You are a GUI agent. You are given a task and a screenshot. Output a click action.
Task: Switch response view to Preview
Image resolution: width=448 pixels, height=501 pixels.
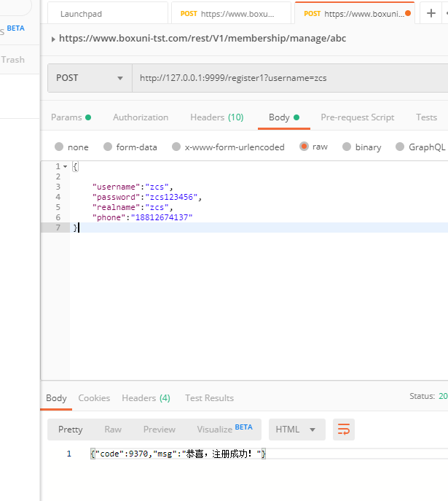(x=160, y=429)
